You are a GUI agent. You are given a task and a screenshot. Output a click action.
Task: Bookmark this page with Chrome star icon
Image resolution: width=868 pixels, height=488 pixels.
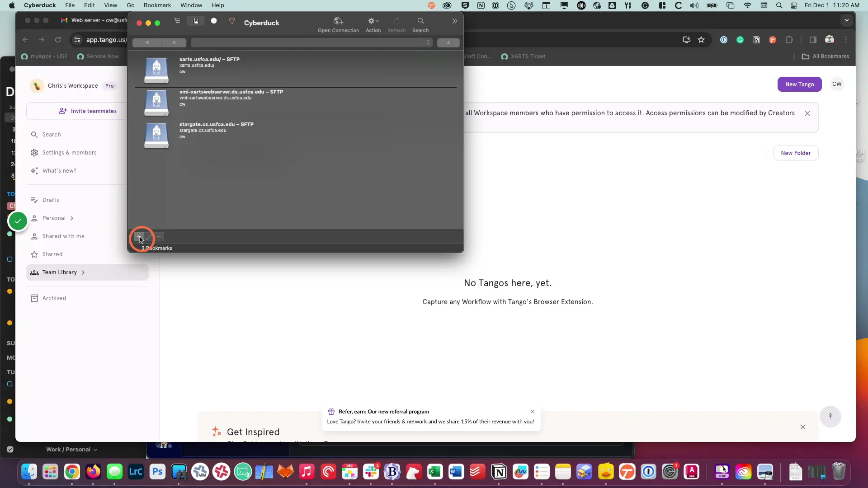click(x=701, y=40)
